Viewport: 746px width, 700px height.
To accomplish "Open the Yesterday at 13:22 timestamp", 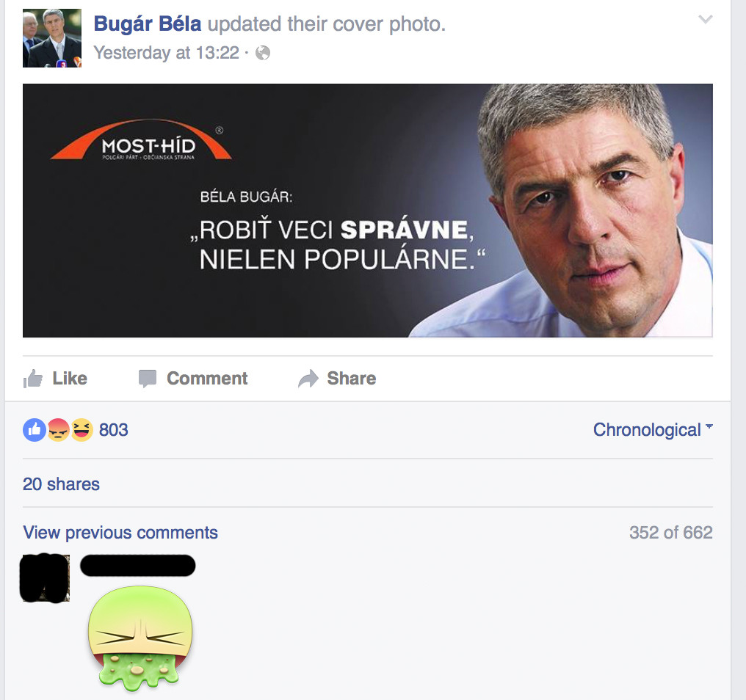I will 166,53.
